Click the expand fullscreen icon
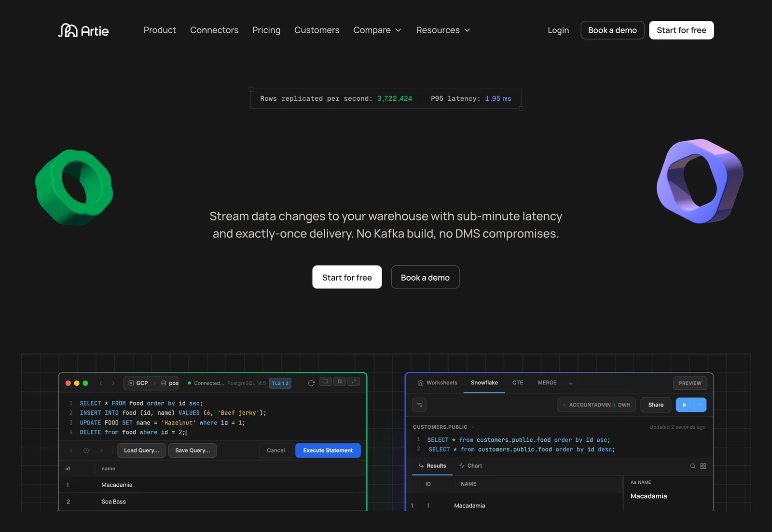The image size is (772, 532). (354, 382)
